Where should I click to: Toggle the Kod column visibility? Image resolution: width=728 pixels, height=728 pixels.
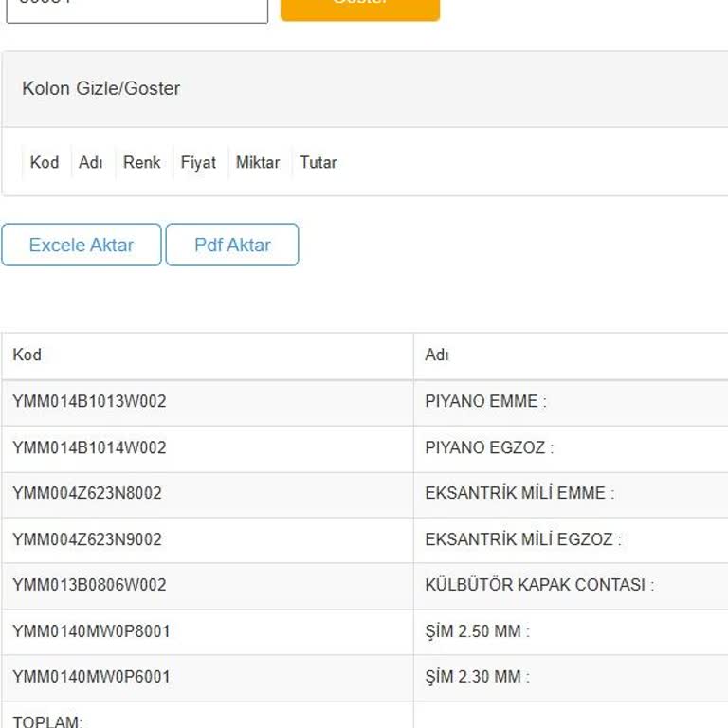click(45, 162)
